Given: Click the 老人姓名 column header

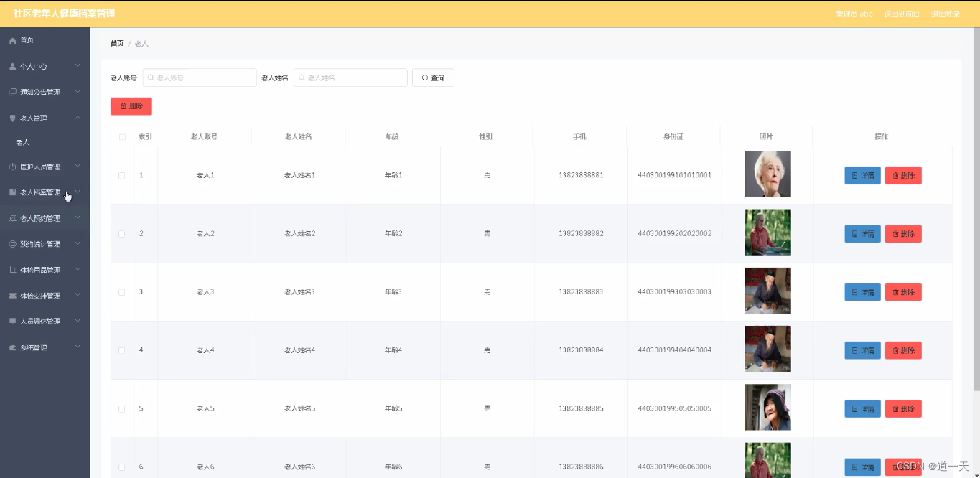Looking at the screenshot, I should coord(299,137).
